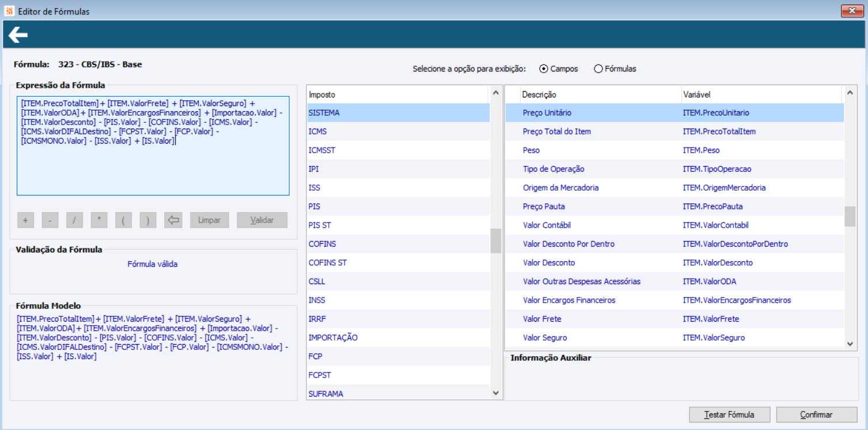
Task: Click Testar Fórmula button
Action: pyautogui.click(x=730, y=414)
